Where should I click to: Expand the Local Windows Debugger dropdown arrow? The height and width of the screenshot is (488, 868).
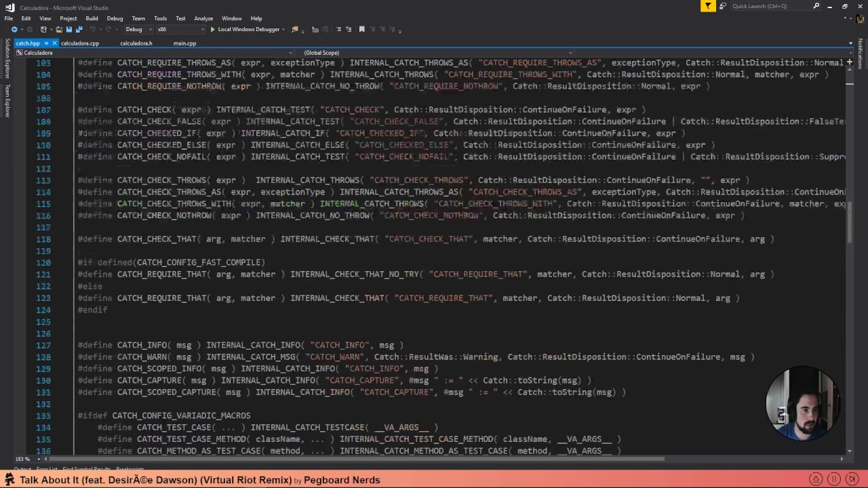[283, 30]
